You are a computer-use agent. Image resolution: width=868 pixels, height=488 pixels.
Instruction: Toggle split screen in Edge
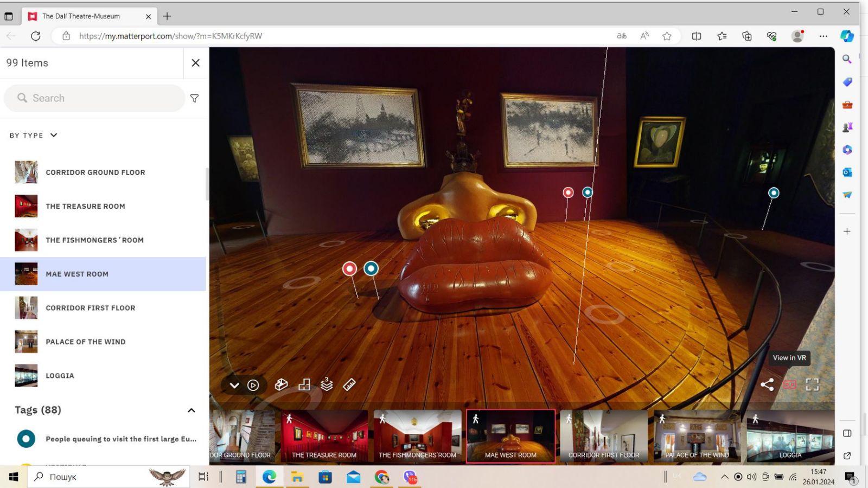pyautogui.click(x=697, y=36)
